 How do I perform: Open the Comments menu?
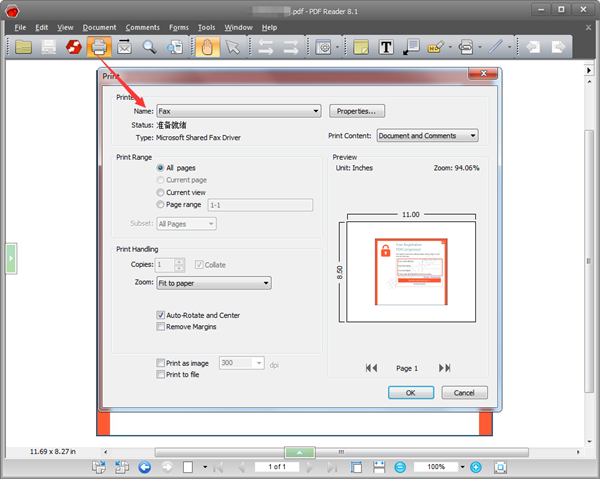(x=143, y=28)
